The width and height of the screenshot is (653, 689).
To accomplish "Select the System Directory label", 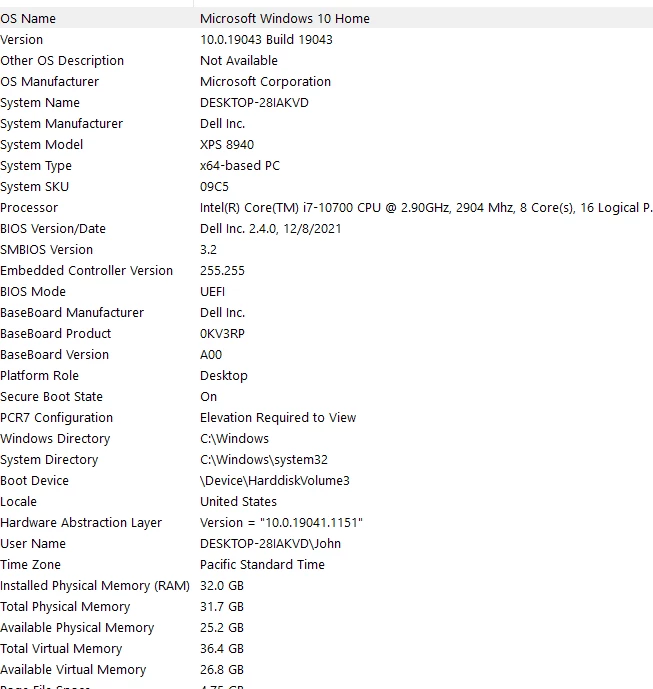I will [x=49, y=460].
